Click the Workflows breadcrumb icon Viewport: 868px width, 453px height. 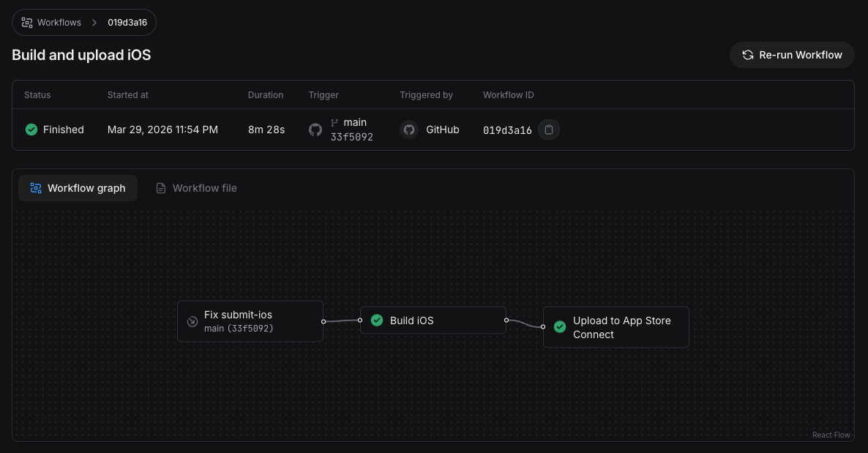[x=27, y=23]
